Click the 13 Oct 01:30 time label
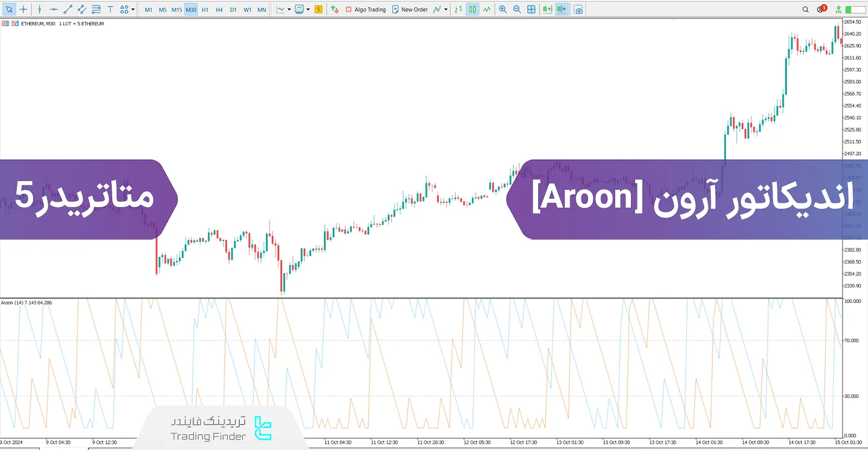 [570, 442]
